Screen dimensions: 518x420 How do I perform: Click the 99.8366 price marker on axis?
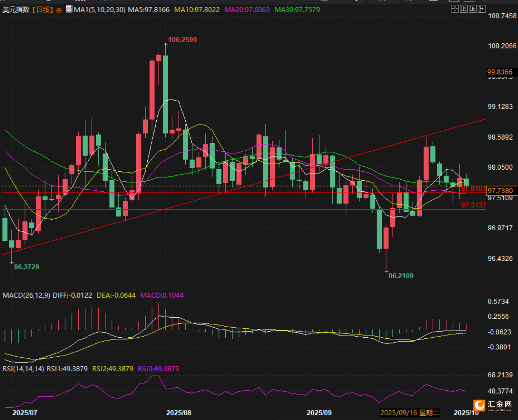(x=499, y=72)
